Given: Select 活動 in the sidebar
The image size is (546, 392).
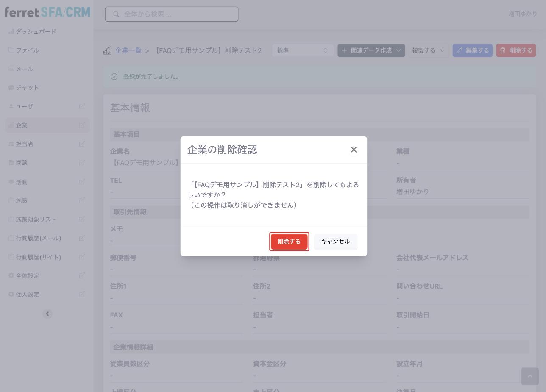Looking at the screenshot, I should (22, 182).
